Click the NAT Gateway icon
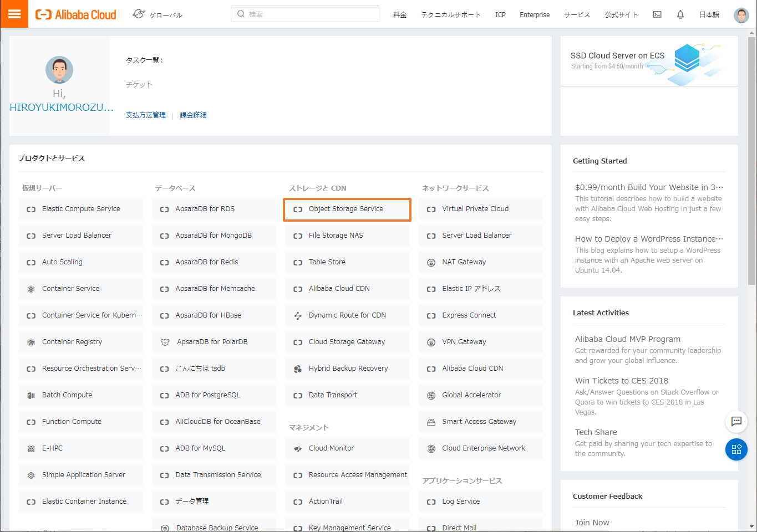 click(431, 262)
